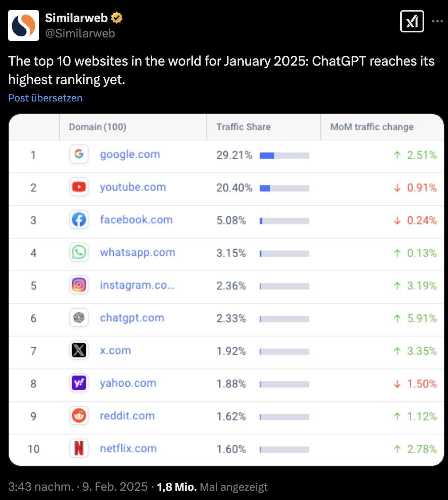Open the post options menu (three dots)
This screenshot has height=500, width=448.
tap(438, 21)
